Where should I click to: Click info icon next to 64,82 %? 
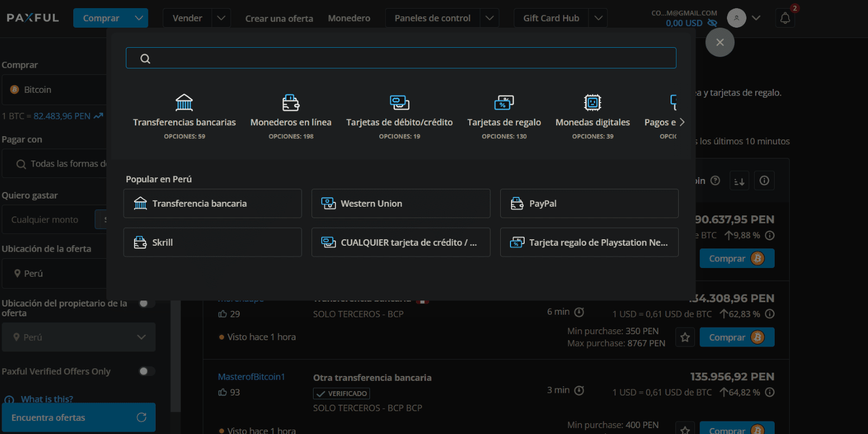tap(770, 392)
